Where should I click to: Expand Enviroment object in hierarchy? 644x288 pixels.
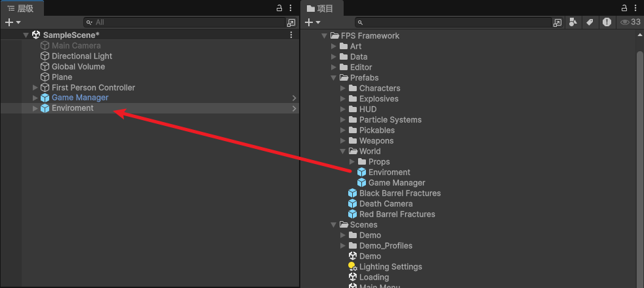pos(35,108)
